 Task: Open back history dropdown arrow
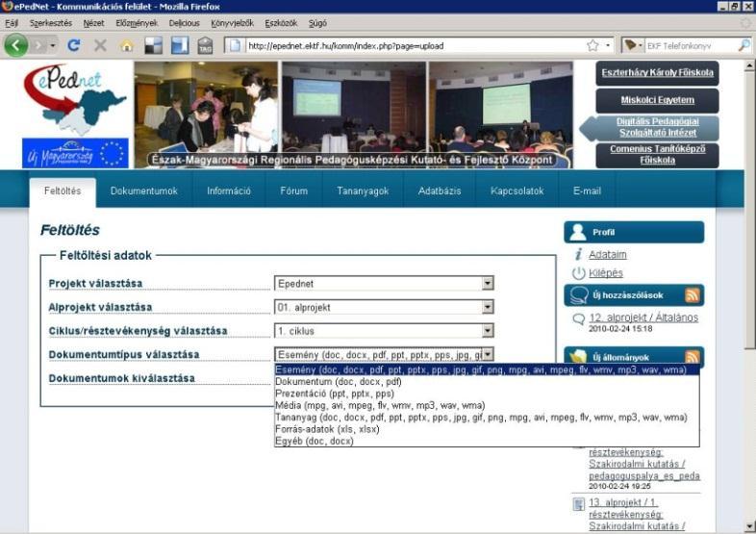tap(53, 46)
